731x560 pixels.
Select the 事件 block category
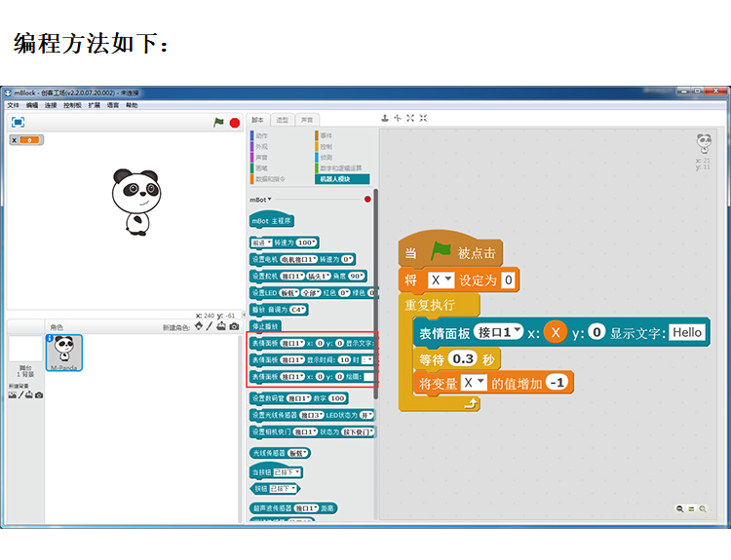(326, 135)
